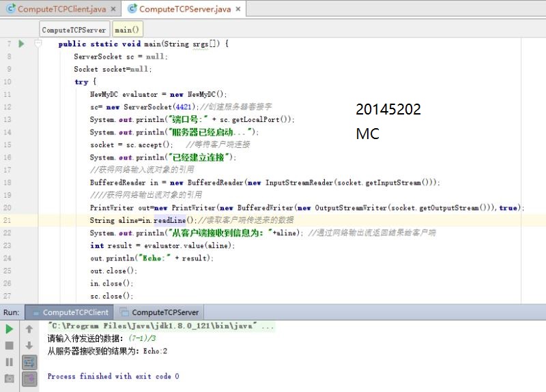Image resolution: width=546 pixels, height=392 pixels.
Task: Click 'PrintWriter out' declaration
Action: coord(120,208)
